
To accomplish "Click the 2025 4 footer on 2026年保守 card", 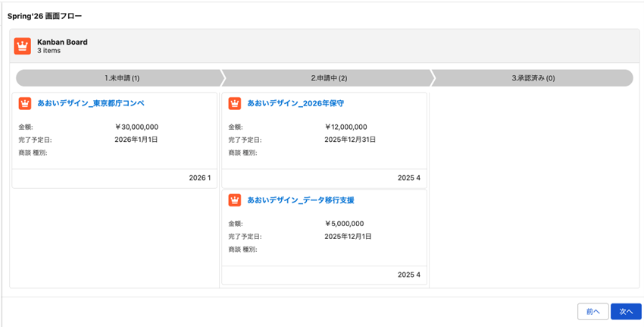I will pyautogui.click(x=408, y=178).
